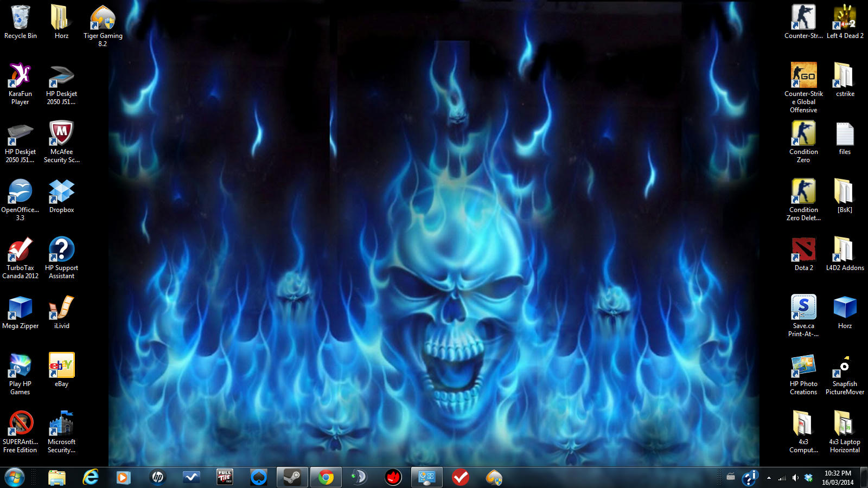Viewport: 868px width, 488px height.
Task: Click the Internet Explorer taskbar icon
Action: tap(91, 477)
